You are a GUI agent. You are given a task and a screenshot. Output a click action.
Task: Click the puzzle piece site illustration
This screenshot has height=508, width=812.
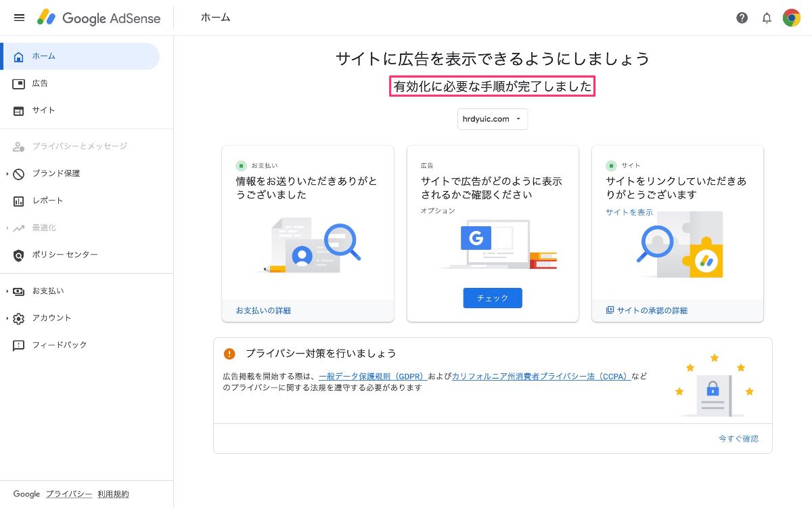[680, 244]
